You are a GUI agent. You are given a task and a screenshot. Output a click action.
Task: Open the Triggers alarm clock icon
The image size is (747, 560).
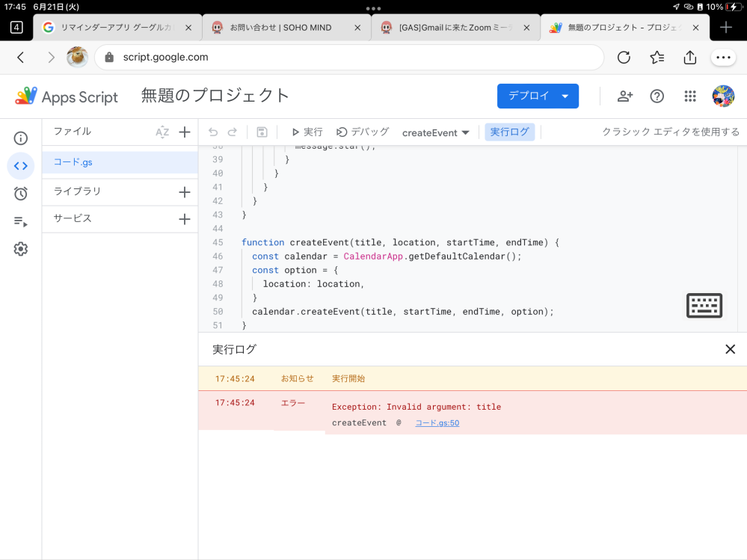21,194
